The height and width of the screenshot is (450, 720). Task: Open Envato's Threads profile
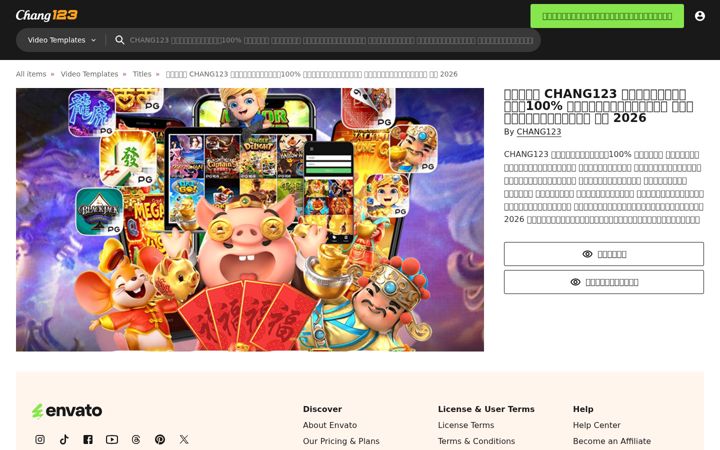click(136, 439)
